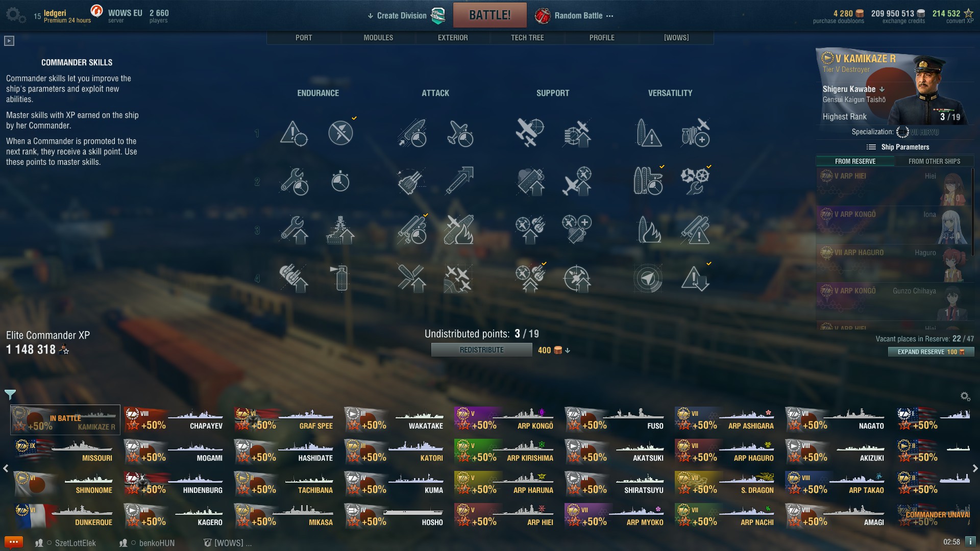The image size is (980, 551).
Task: Expand the Shigeru Kawabe commander dropdown
Action: (x=881, y=89)
